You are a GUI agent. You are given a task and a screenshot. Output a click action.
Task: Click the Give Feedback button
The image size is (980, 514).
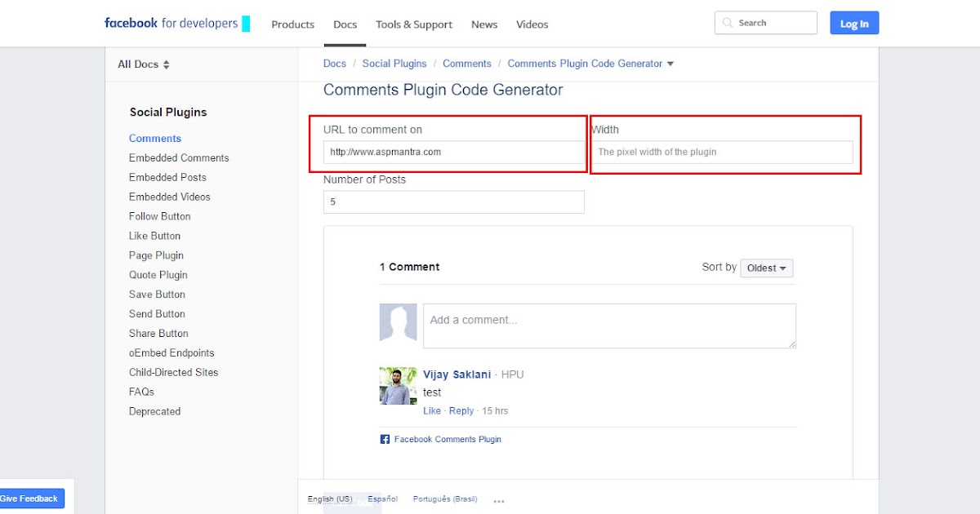(29, 498)
